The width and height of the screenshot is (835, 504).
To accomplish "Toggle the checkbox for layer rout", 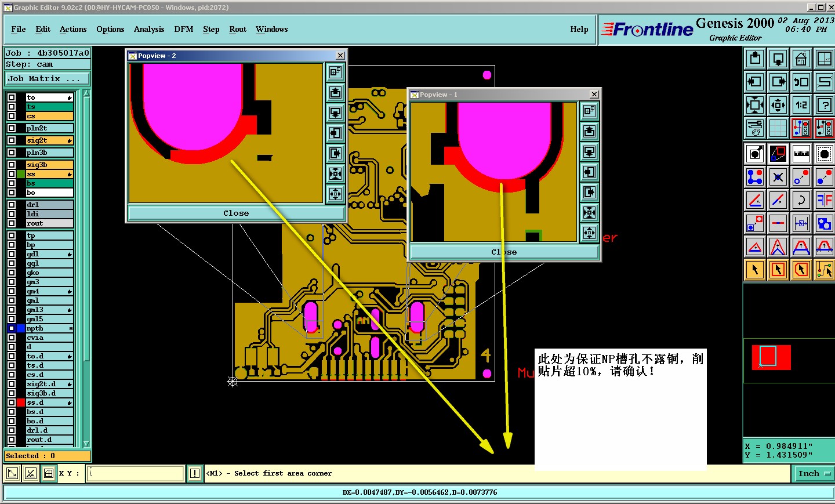I will click(12, 223).
